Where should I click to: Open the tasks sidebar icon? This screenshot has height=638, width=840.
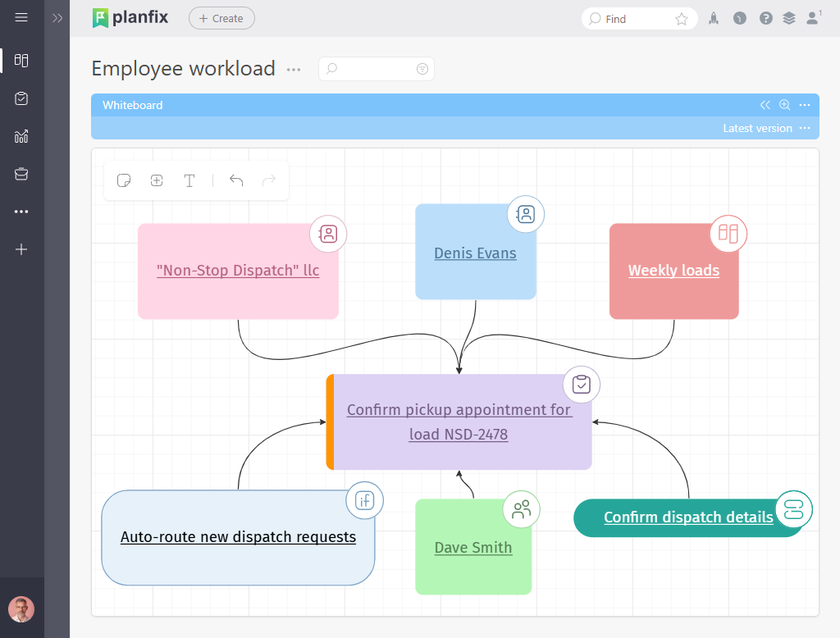pyautogui.click(x=21, y=98)
